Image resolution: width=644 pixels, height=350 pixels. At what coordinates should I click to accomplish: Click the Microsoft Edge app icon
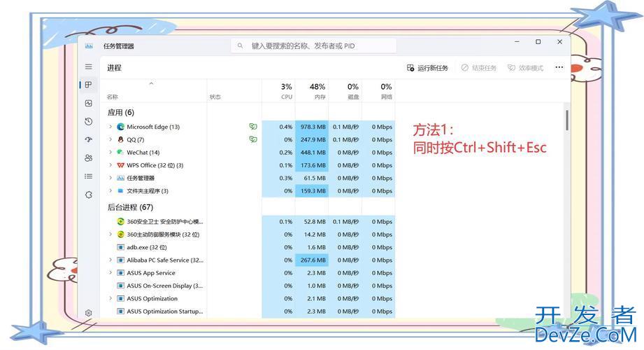pos(120,127)
